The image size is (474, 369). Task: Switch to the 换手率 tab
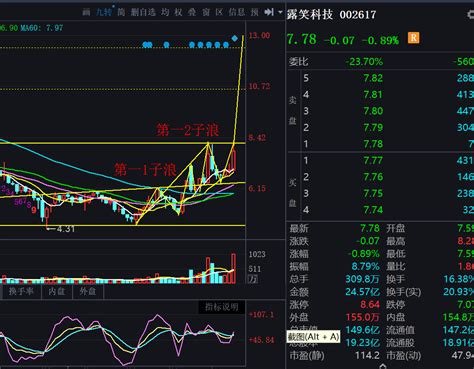point(21,291)
